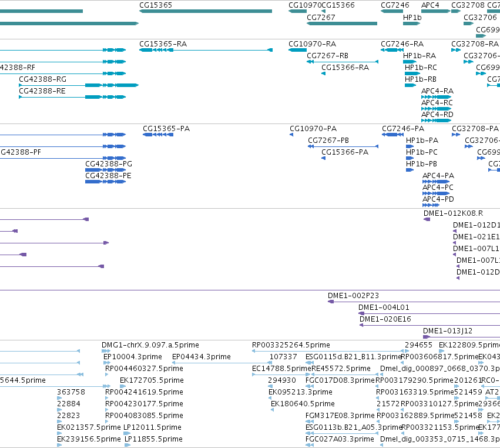This screenshot has width=500, height=448.
Task: Click protein APC4-PD label
Action: 438,199
